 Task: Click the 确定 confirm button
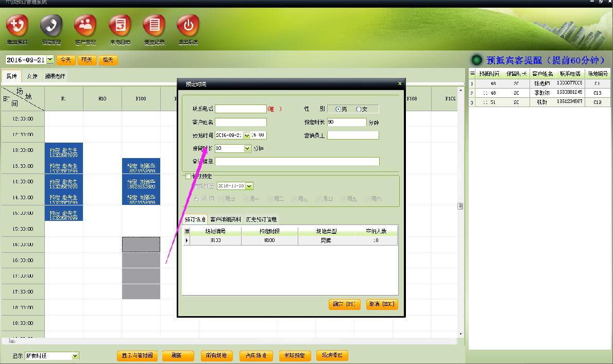point(344,304)
